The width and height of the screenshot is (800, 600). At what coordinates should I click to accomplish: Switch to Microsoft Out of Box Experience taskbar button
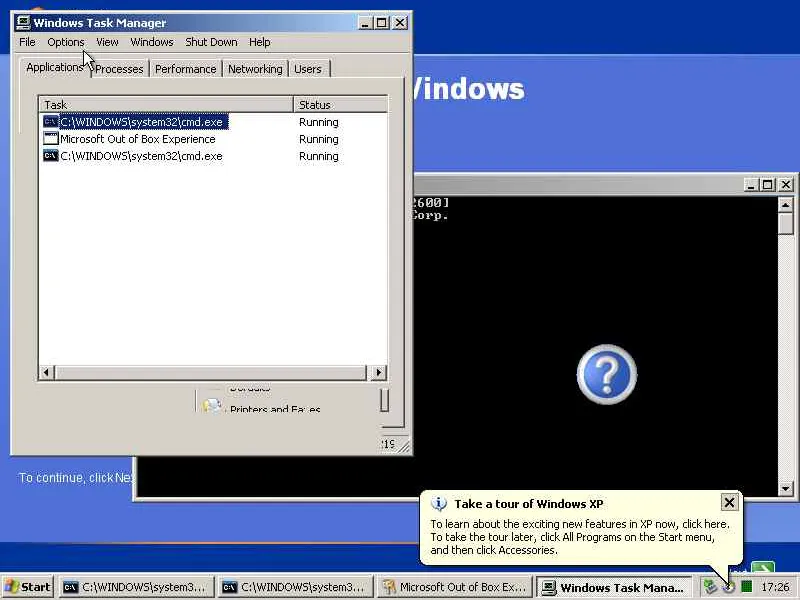(x=454, y=587)
